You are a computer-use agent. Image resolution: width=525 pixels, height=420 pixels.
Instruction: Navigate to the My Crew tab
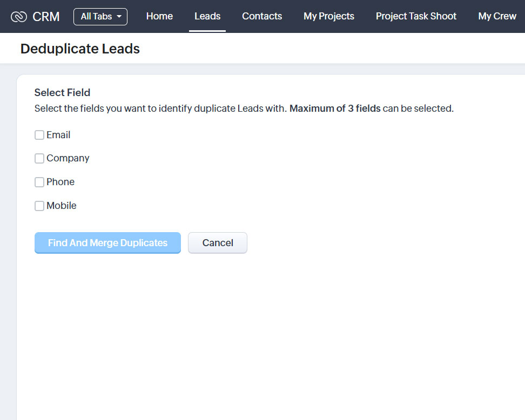497,16
